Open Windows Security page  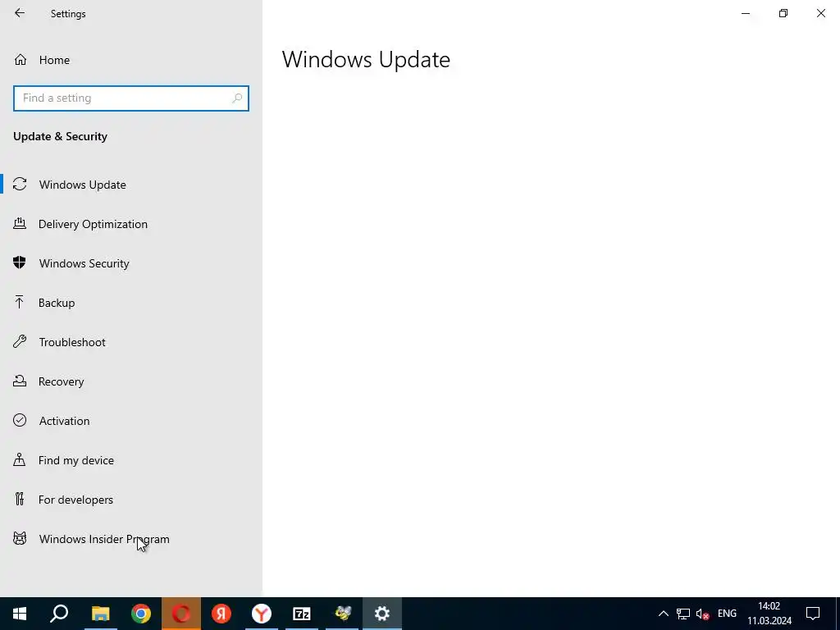pos(131,263)
